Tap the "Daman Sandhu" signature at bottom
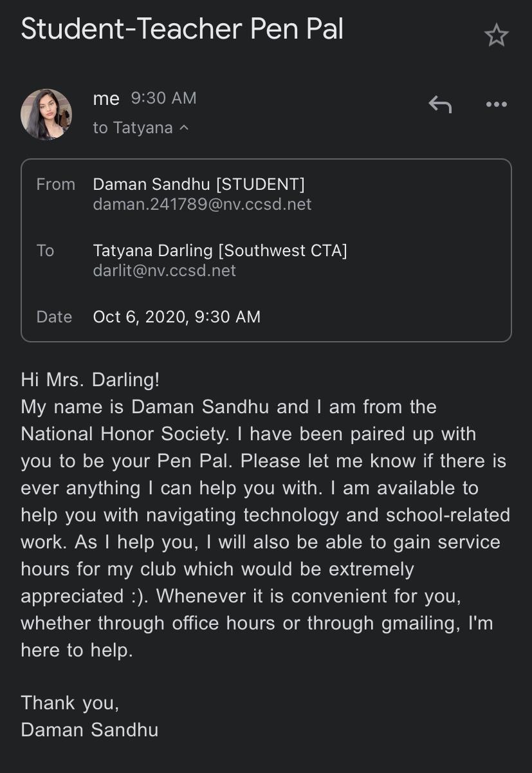532x773 pixels. pyautogui.click(x=89, y=729)
